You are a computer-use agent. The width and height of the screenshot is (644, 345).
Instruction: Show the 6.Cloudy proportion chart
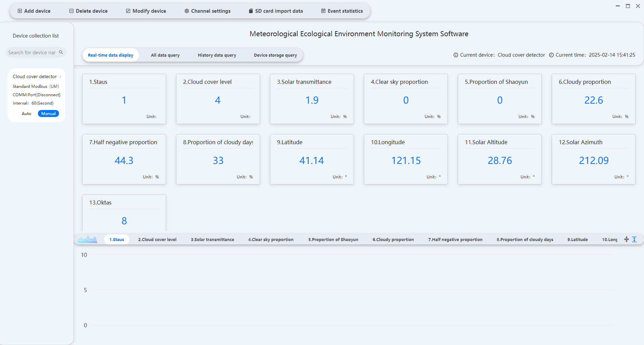click(x=393, y=240)
